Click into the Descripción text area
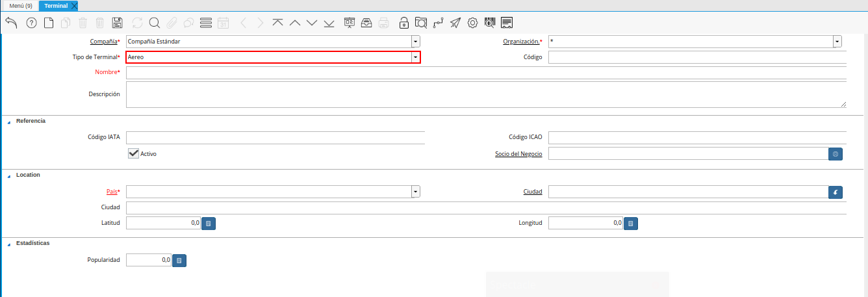This screenshot has width=868, height=297. (x=486, y=94)
